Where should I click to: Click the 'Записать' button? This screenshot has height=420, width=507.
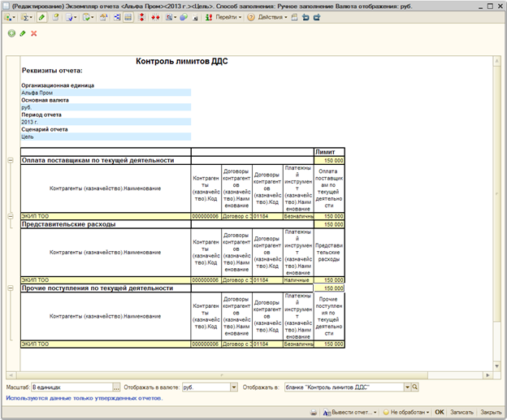(461, 413)
